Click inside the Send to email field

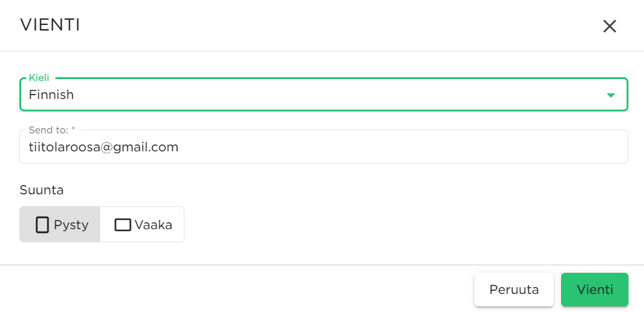(324, 146)
